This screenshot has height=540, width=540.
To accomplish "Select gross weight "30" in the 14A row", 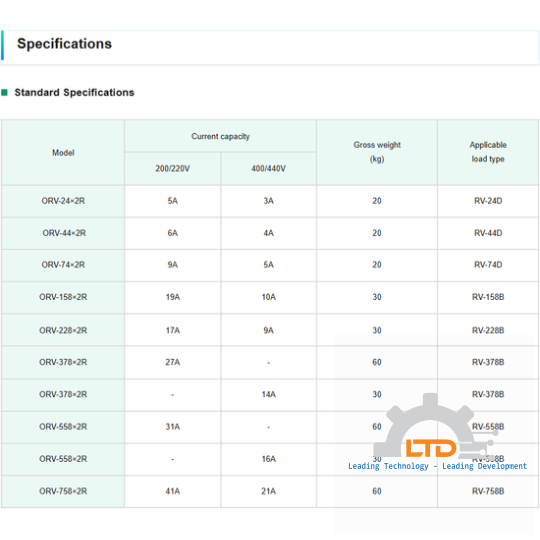I will click(x=377, y=394).
